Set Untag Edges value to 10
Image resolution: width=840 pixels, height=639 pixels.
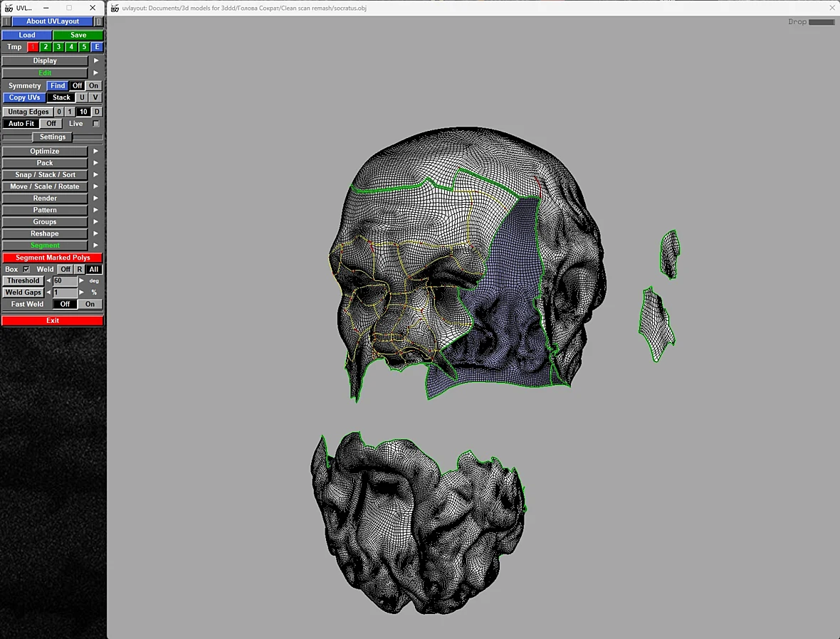pos(83,112)
